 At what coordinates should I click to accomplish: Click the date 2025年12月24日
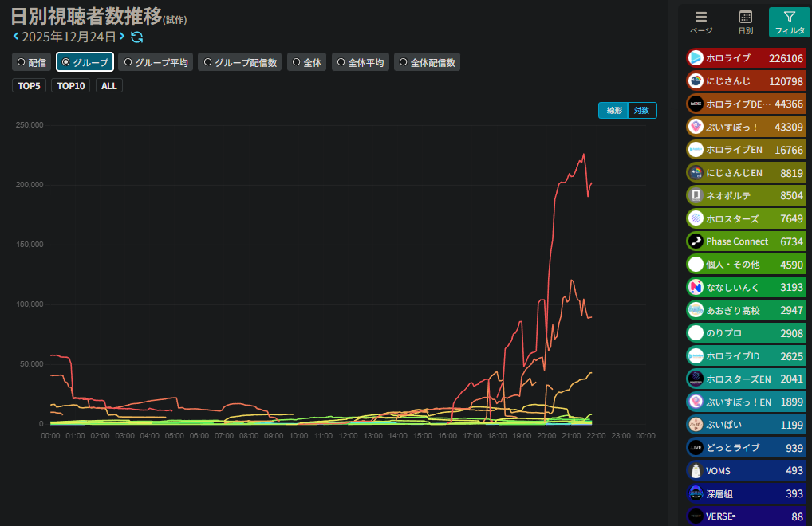click(69, 37)
